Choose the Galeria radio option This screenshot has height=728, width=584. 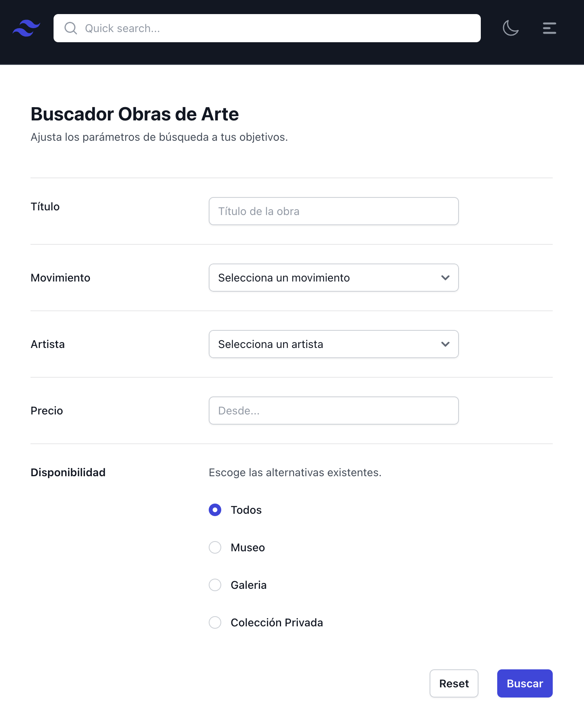(215, 585)
